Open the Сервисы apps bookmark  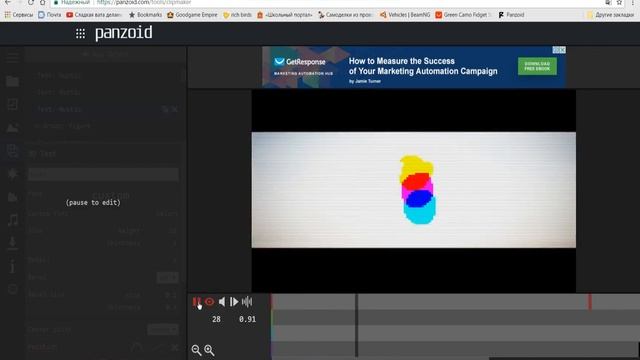point(19,15)
